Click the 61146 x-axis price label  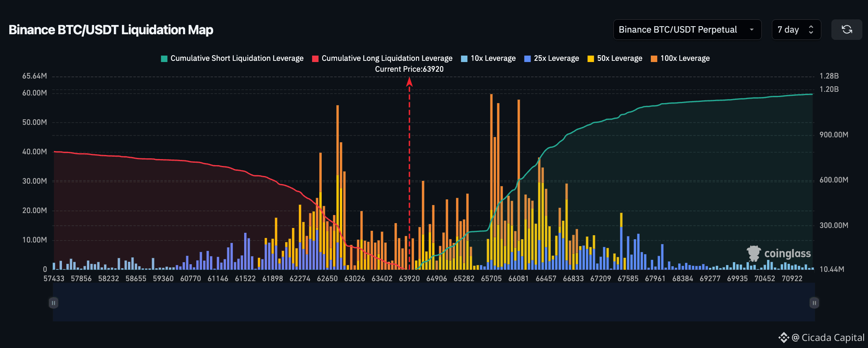(x=218, y=279)
